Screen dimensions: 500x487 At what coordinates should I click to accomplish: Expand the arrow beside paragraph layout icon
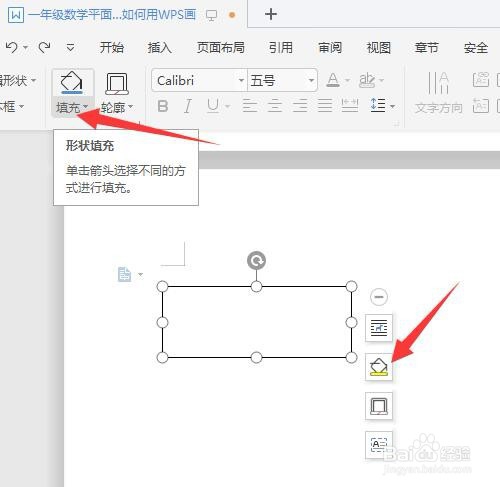point(140,275)
